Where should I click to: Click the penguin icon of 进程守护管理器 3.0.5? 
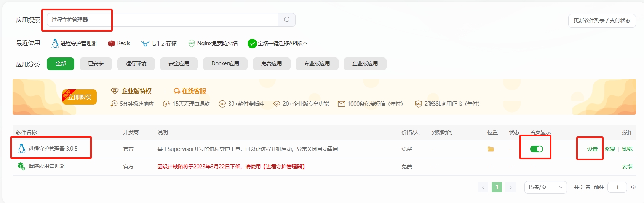coord(22,149)
